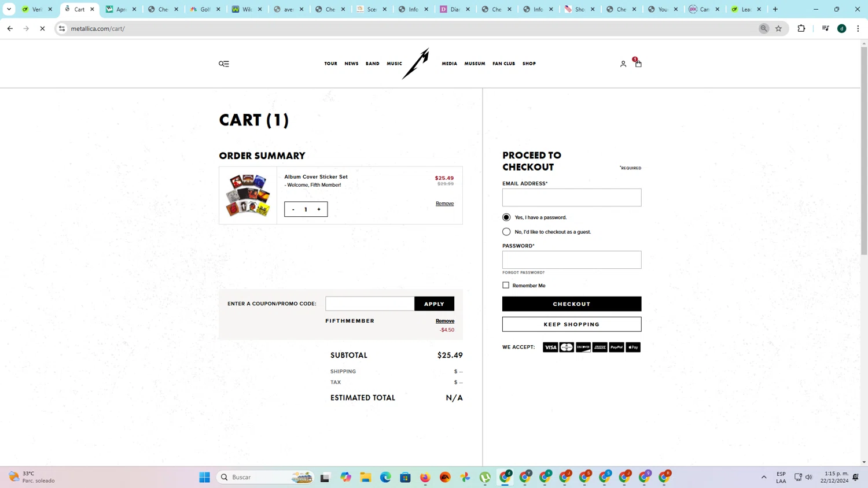Switch to the 'Veri' browser tab
The width and height of the screenshot is (868, 488).
click(x=36, y=9)
